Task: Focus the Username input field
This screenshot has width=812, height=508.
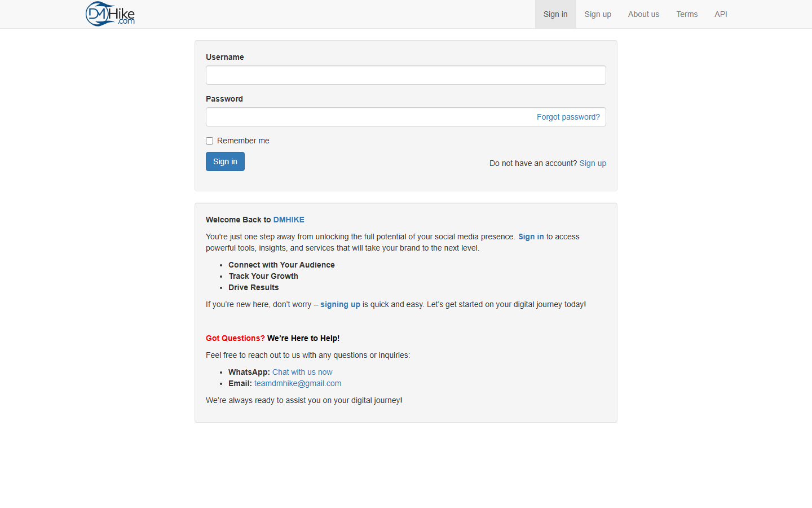Action: [x=405, y=75]
